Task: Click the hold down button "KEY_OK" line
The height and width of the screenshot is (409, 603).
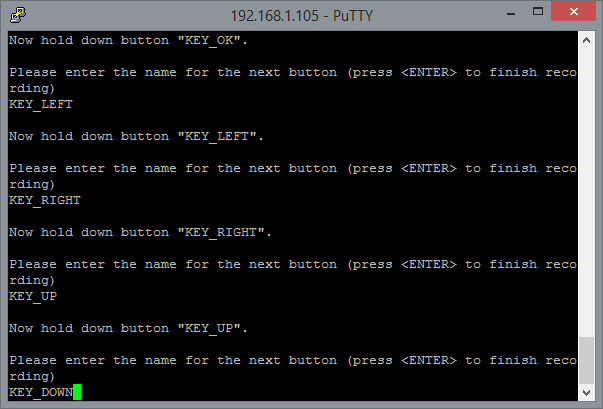Action: coord(128,40)
